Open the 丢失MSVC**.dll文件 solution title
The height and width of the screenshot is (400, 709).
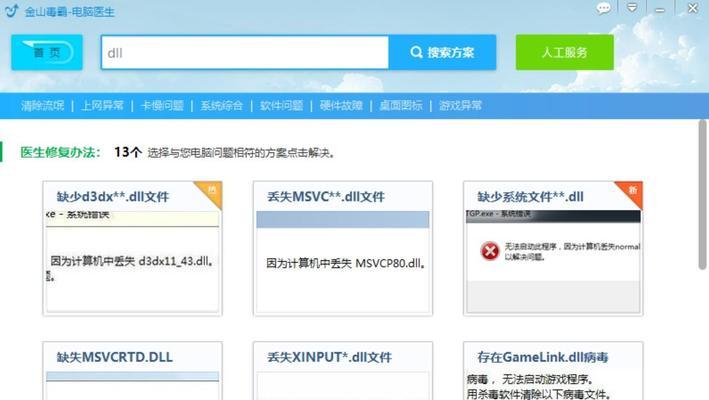[x=326, y=197]
